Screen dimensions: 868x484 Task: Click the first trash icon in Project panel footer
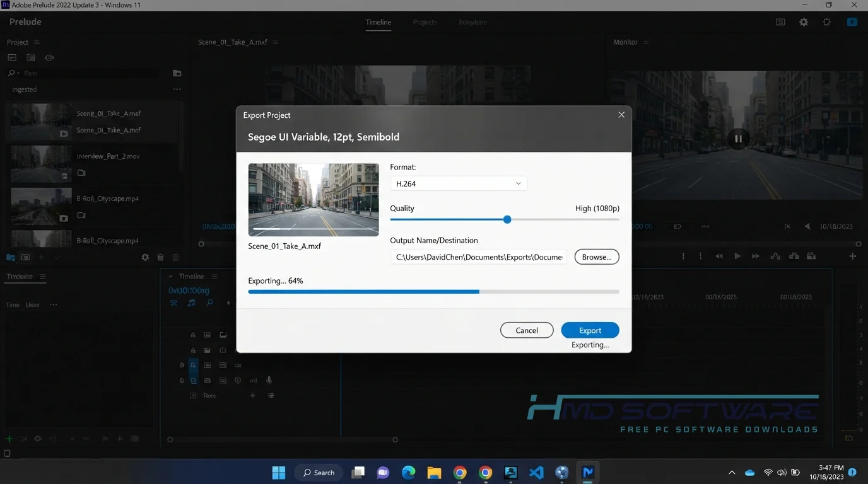pos(160,257)
